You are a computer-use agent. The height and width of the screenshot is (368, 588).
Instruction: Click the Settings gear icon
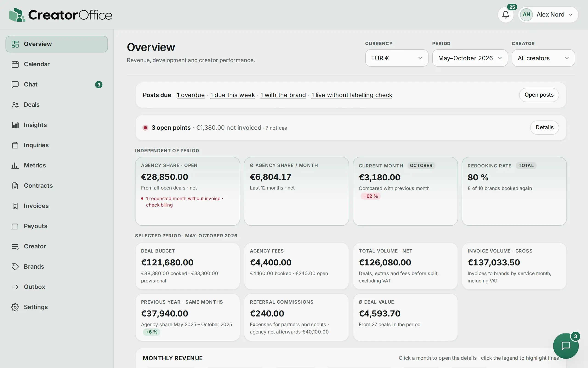[15, 307]
